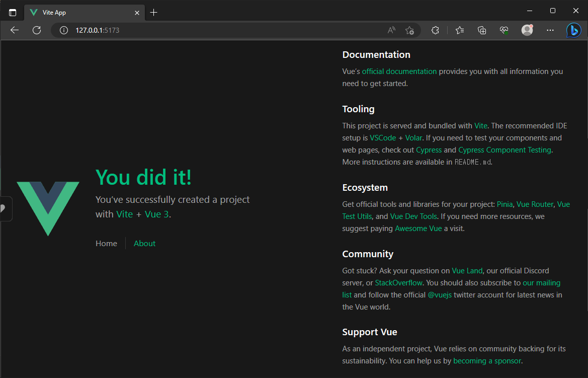Open the Collections icon
This screenshot has height=378, width=588.
482,30
